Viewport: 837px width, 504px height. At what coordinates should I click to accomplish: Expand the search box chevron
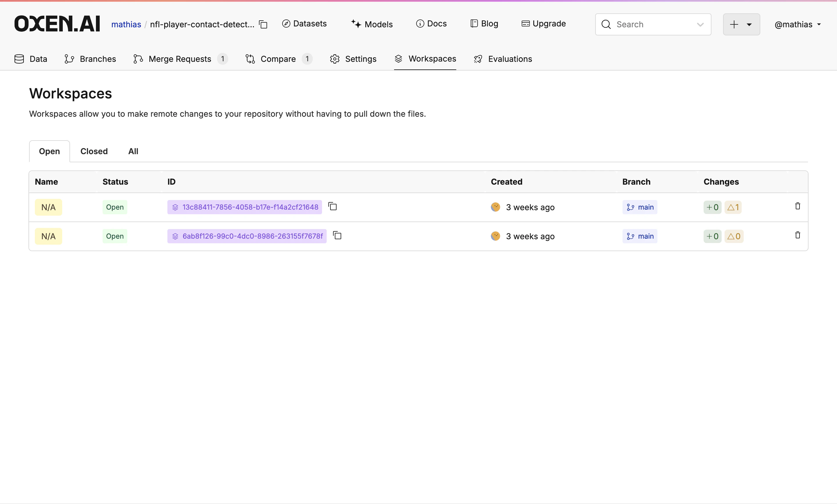coord(700,24)
